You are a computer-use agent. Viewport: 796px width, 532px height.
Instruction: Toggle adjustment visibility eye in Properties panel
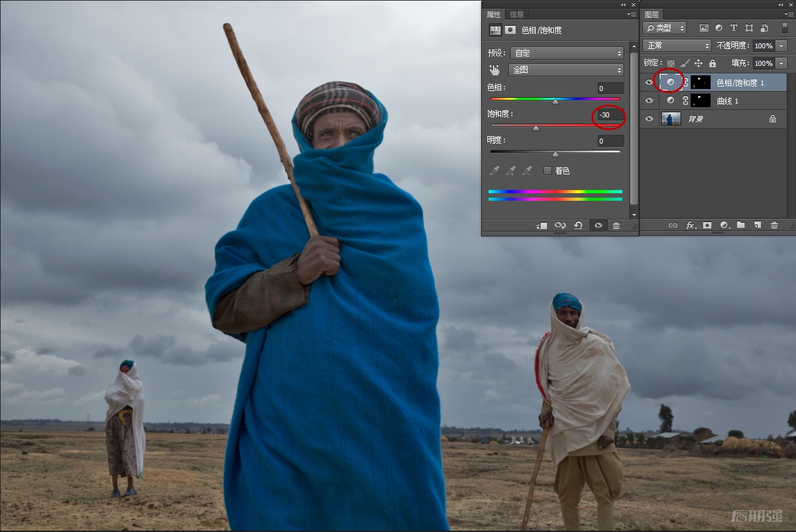(x=598, y=226)
